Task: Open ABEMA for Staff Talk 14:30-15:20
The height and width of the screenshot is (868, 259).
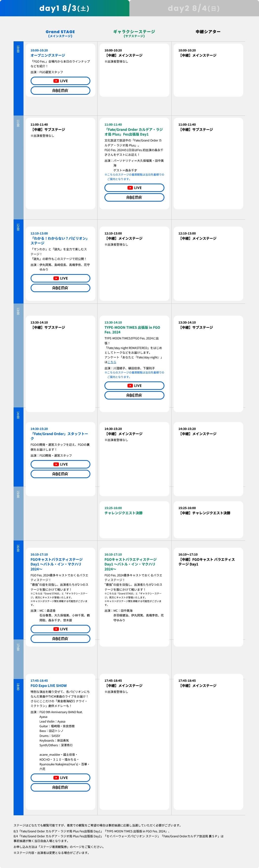Action: [60, 474]
